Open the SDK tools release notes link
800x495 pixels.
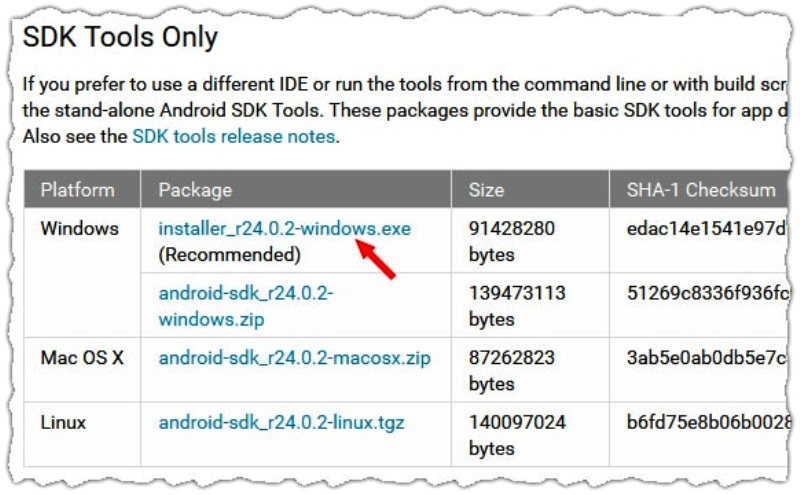click(x=234, y=136)
